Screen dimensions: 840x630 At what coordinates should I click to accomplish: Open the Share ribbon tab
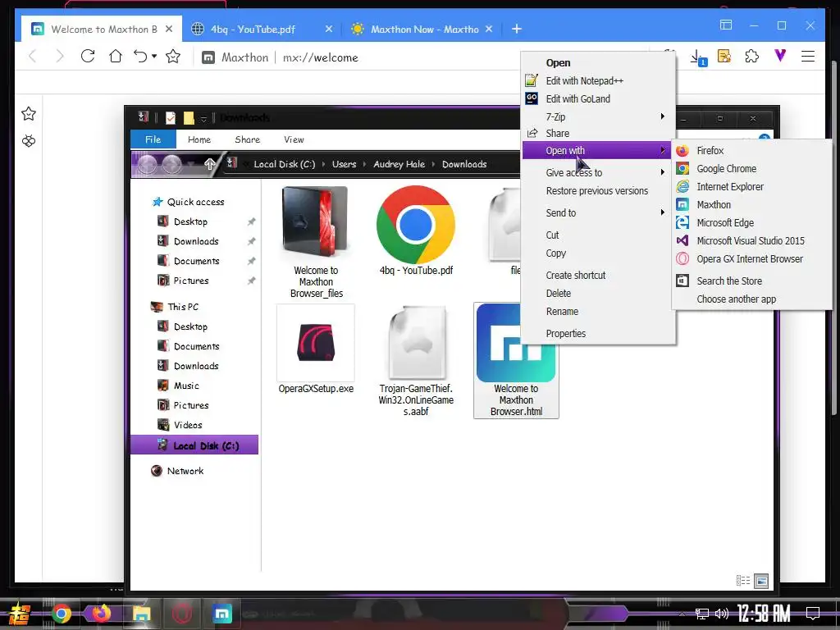coord(248,139)
